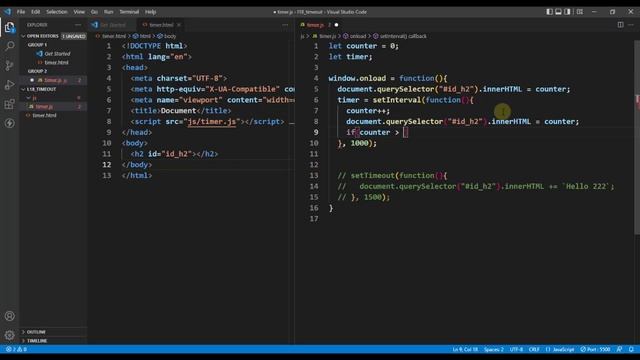Screen dimensions: 640x360
Task: Click the VS Code logo in title bar
Action: click(7, 12)
